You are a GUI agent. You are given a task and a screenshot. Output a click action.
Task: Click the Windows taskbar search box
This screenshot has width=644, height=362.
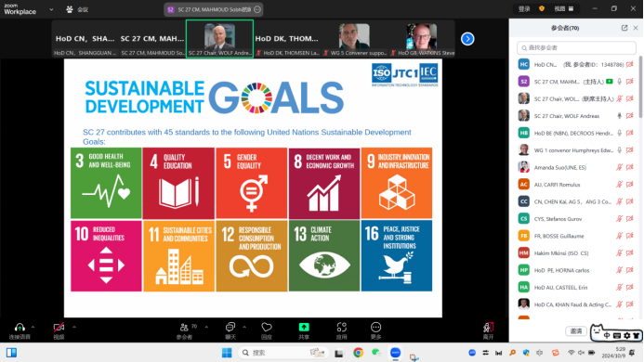(x=283, y=353)
